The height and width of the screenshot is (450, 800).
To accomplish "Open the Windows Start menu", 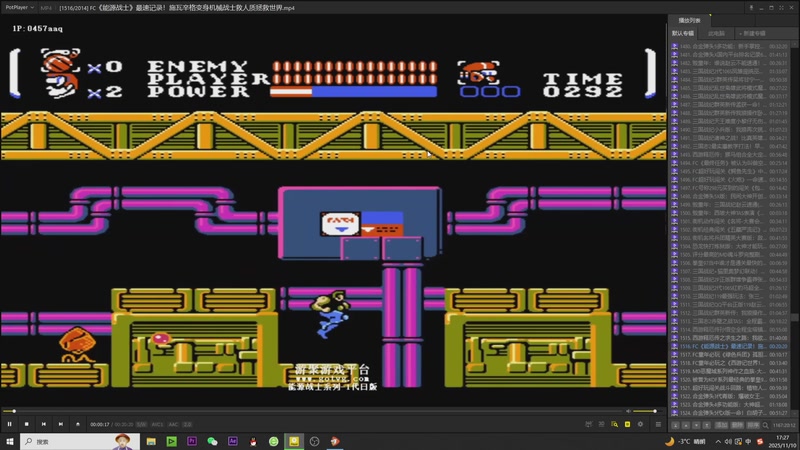I will pyautogui.click(x=9, y=441).
